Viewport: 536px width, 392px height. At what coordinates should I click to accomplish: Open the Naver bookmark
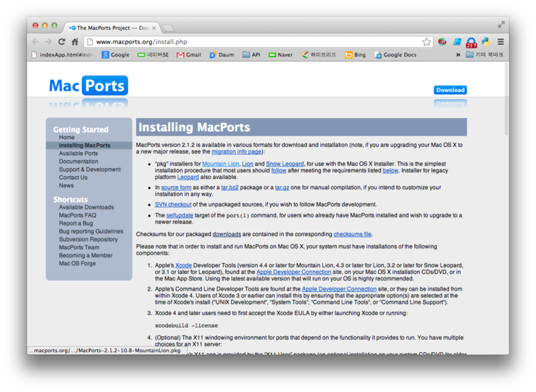pos(280,55)
